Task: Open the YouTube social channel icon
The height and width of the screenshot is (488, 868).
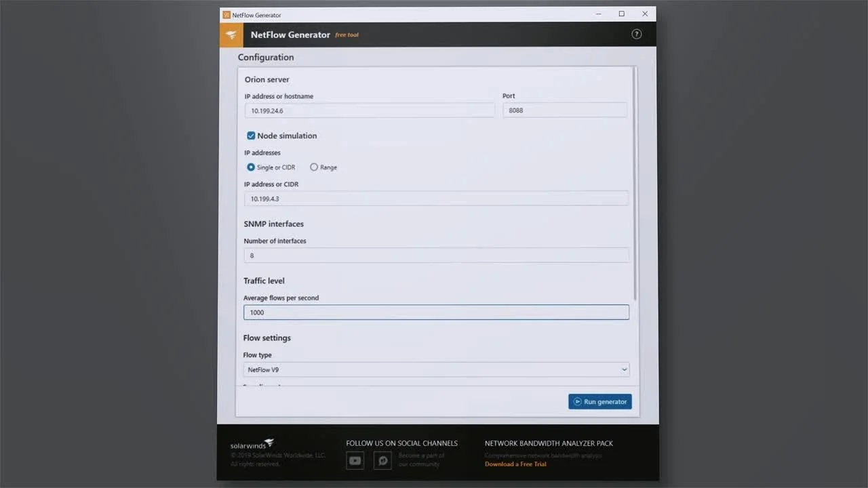Action: [x=355, y=461]
